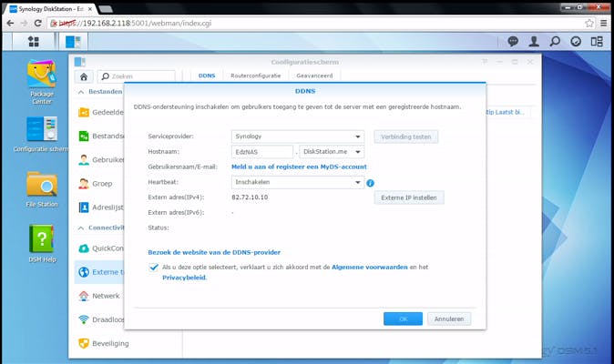Click the Hostnaam input field
This screenshot has width=614, height=364.
click(x=262, y=152)
